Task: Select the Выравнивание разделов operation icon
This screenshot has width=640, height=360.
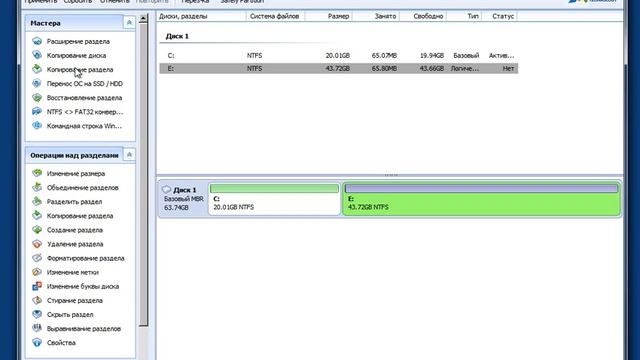Action: 37,329
